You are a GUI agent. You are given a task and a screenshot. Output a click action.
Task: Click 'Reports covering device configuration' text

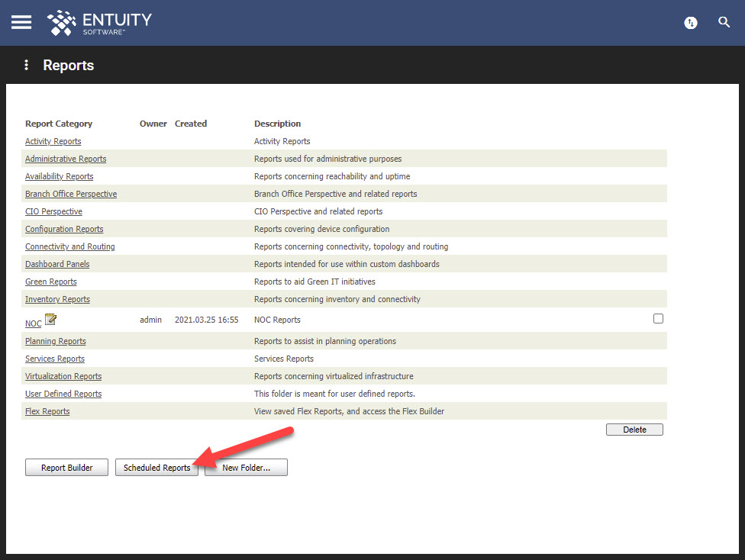[x=321, y=229]
